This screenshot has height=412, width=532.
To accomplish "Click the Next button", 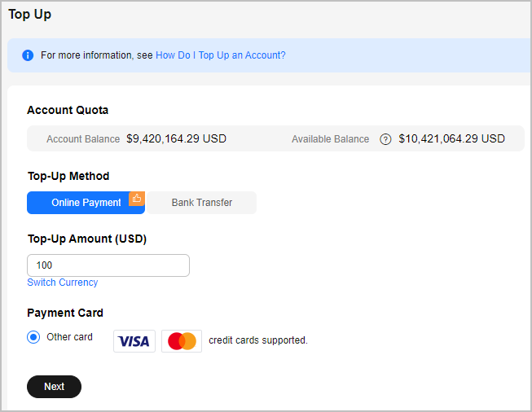I will click(55, 387).
